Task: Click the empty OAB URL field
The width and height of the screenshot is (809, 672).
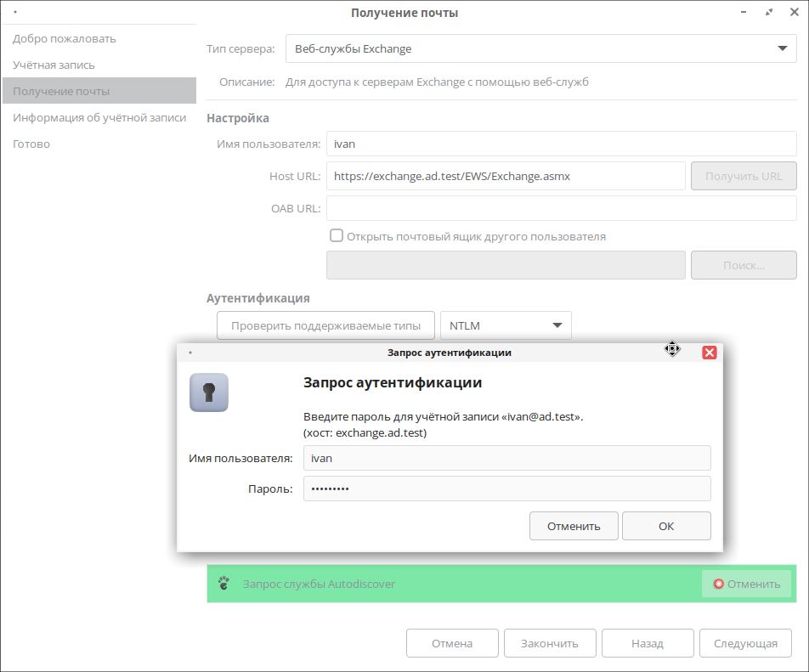Action: [x=562, y=208]
